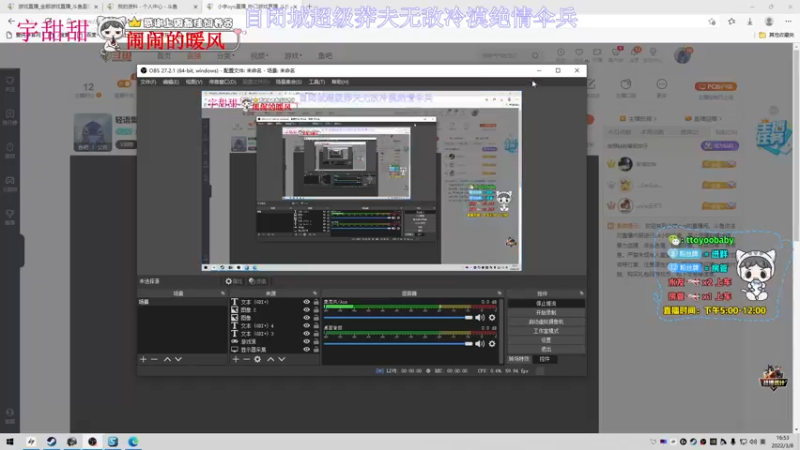This screenshot has width=800, height=450.
Task: Open source properties gear in sources toolbar
Action: point(258,359)
